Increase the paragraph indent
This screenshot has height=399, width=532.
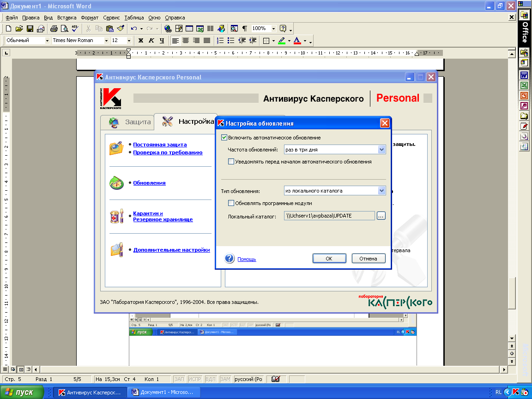[x=253, y=40]
